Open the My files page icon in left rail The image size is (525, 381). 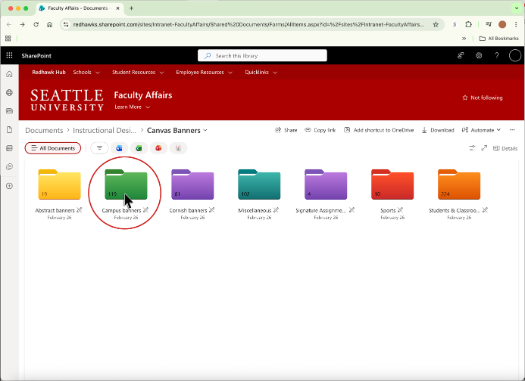9,130
